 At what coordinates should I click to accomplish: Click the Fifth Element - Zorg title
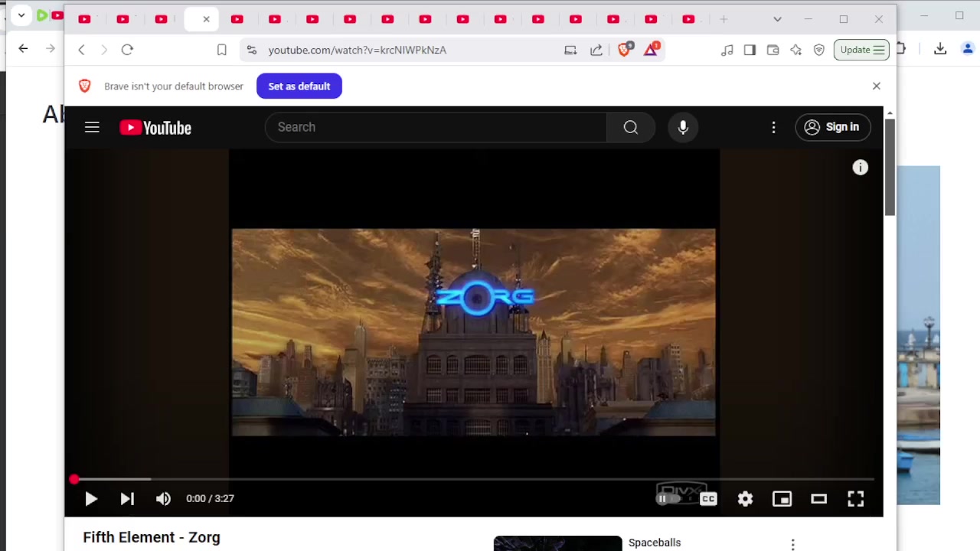pyautogui.click(x=152, y=537)
